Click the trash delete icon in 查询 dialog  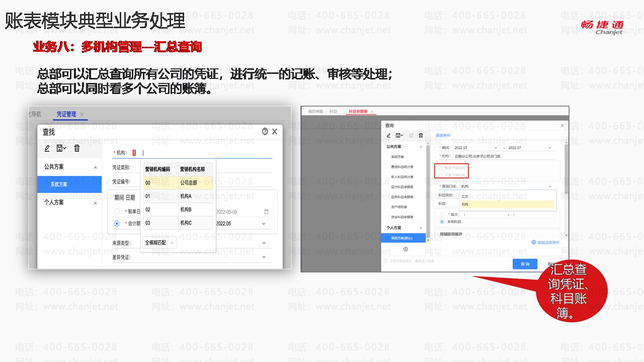tap(421, 135)
